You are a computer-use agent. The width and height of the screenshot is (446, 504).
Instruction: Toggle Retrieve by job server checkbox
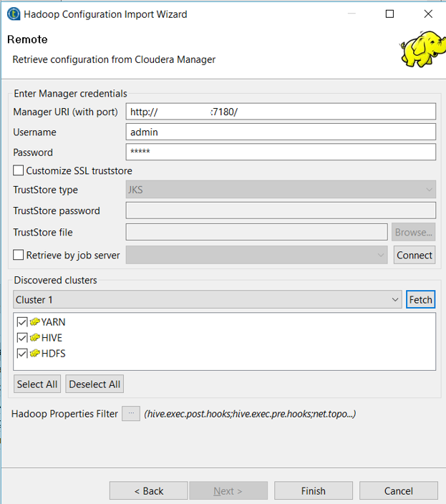(19, 255)
